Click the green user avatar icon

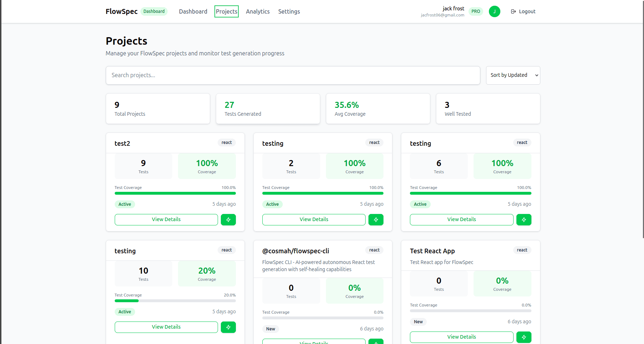coord(494,11)
